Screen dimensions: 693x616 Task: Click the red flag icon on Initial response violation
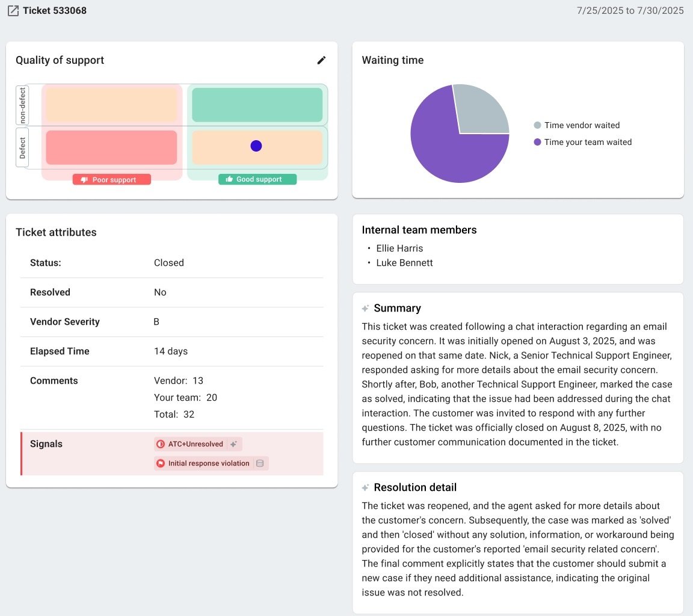[161, 463]
